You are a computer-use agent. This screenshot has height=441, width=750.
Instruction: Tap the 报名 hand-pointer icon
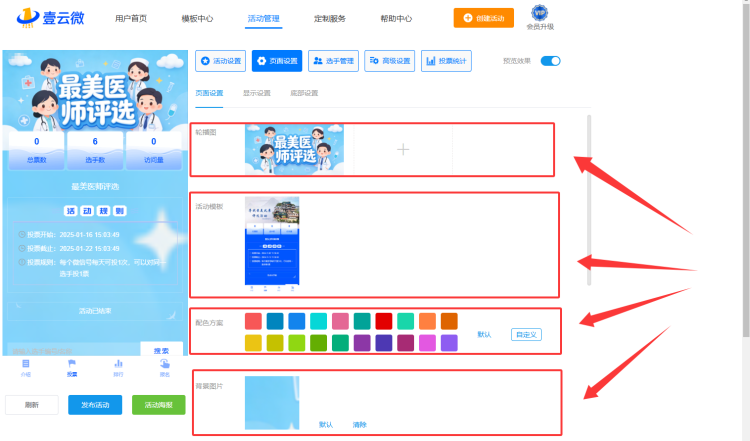[165, 364]
